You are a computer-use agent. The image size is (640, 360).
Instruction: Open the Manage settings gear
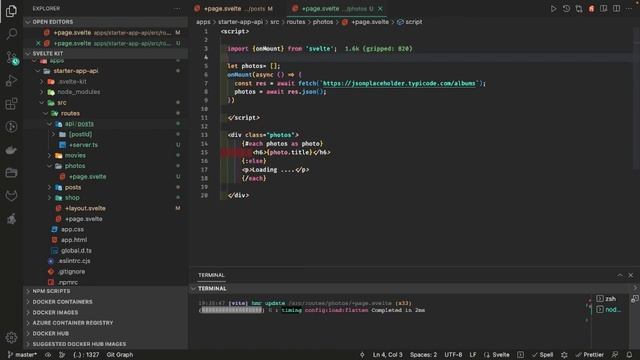[x=11, y=337]
